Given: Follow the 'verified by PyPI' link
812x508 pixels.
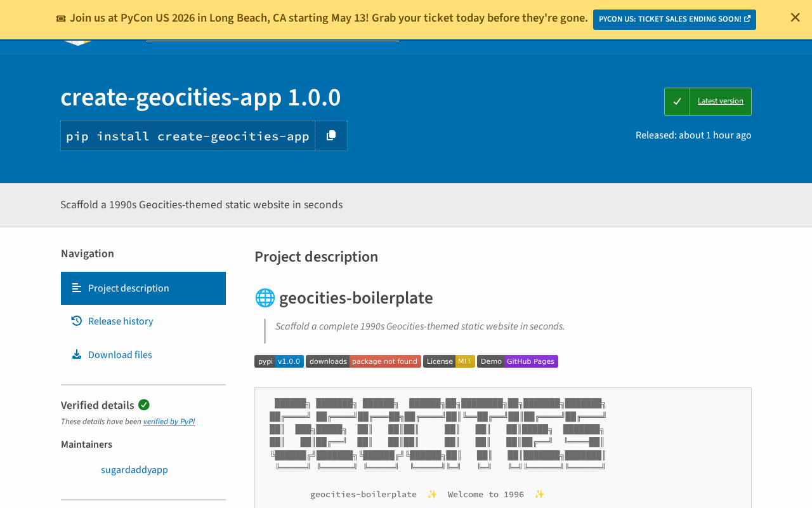Looking at the screenshot, I should coord(169,422).
